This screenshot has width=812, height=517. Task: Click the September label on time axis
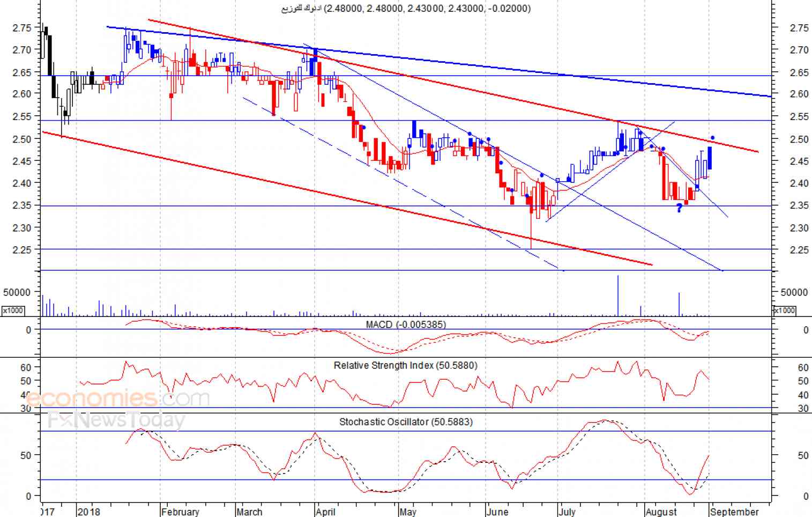pos(734,512)
